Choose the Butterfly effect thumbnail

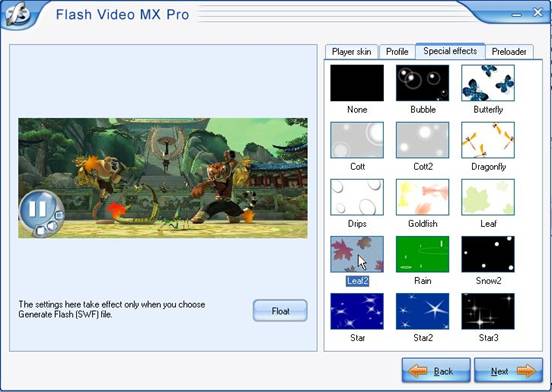[x=488, y=83]
